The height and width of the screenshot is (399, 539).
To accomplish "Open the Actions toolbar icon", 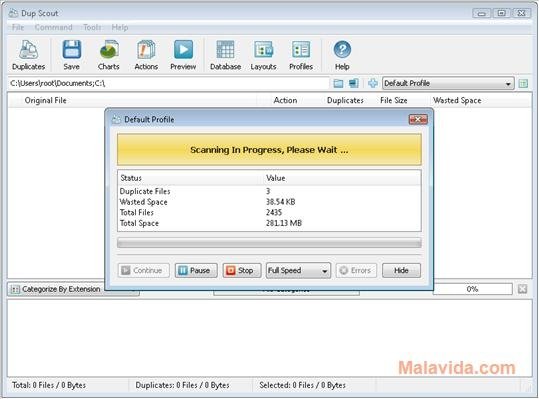I will coord(146,49).
